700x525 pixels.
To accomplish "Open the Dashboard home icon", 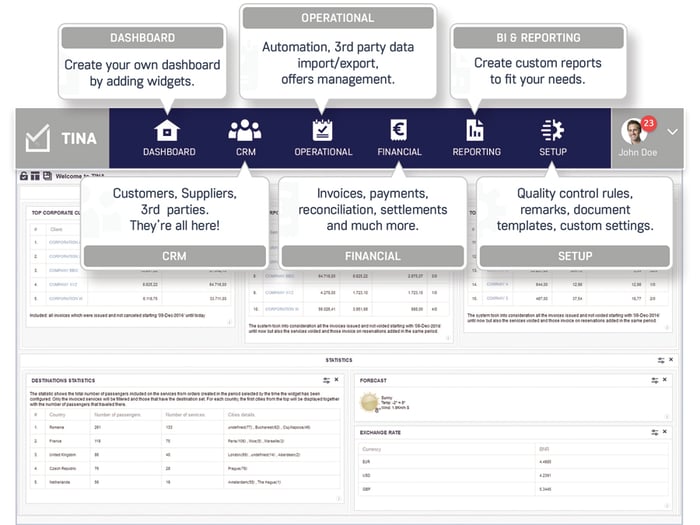I will (168, 129).
